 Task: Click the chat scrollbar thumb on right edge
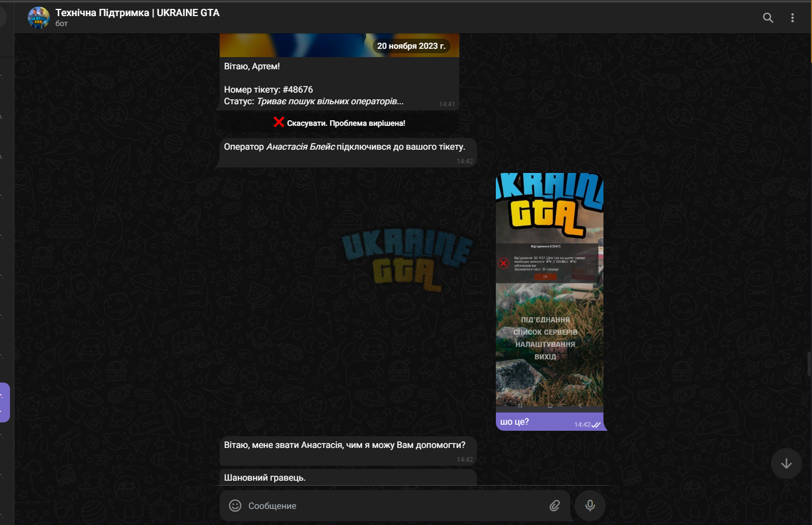(x=809, y=364)
